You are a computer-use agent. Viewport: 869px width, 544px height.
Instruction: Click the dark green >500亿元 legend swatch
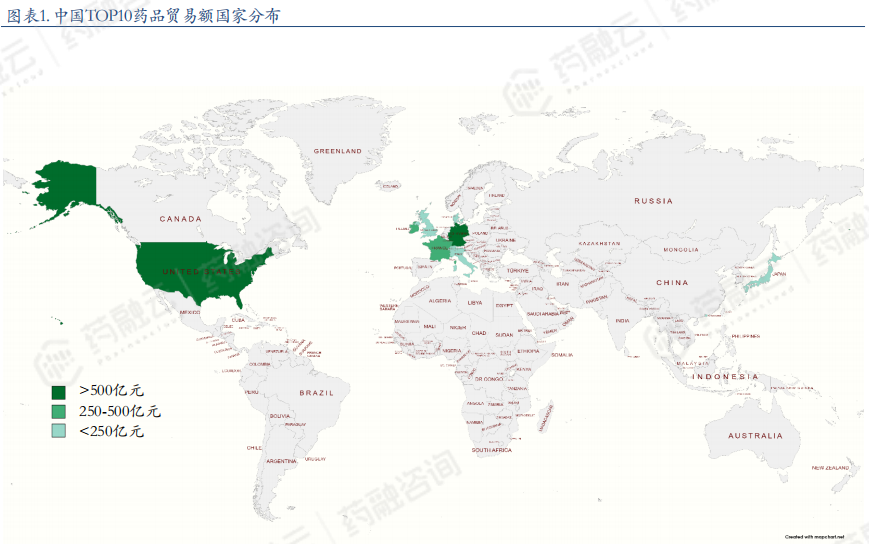[x=58, y=392]
